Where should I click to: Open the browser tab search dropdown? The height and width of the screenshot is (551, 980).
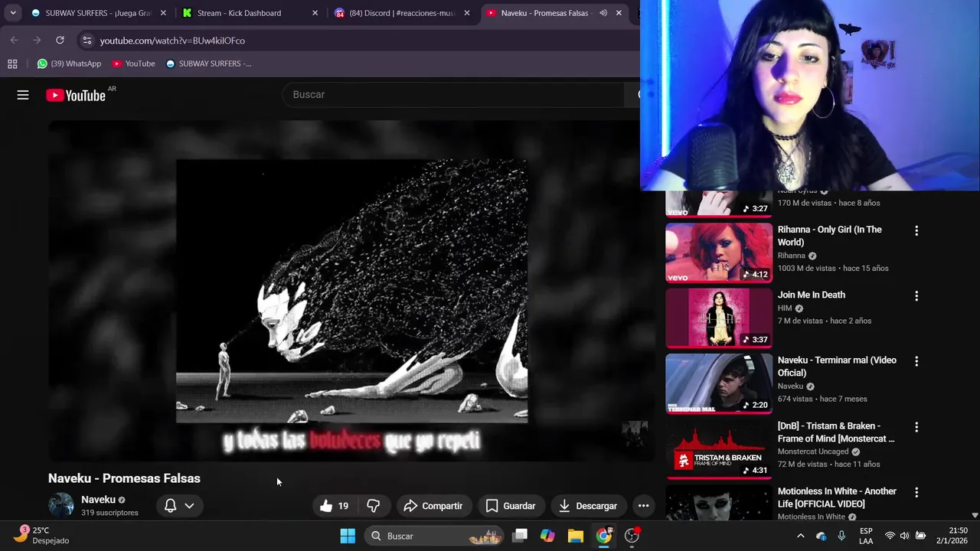click(x=13, y=13)
